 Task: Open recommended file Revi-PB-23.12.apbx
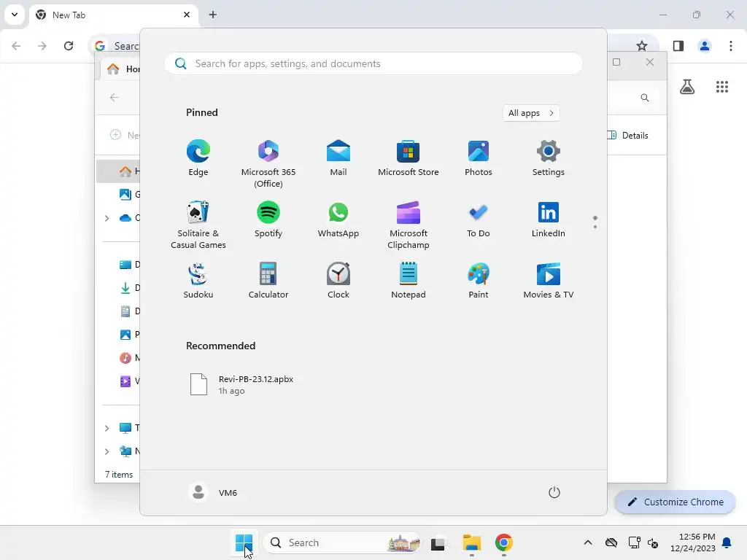click(x=242, y=385)
